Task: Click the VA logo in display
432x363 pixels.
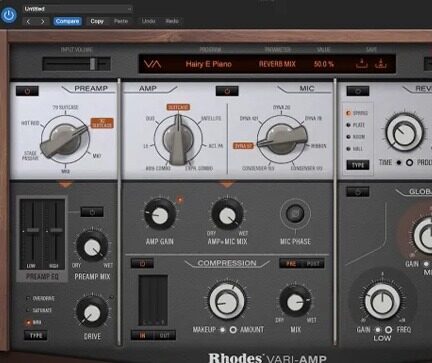Action: click(152, 64)
